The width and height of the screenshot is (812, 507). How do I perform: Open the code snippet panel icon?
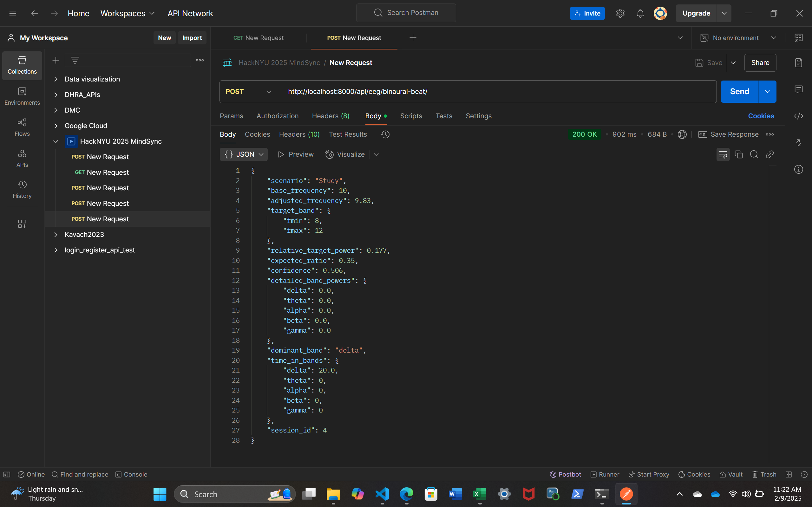coord(798,116)
